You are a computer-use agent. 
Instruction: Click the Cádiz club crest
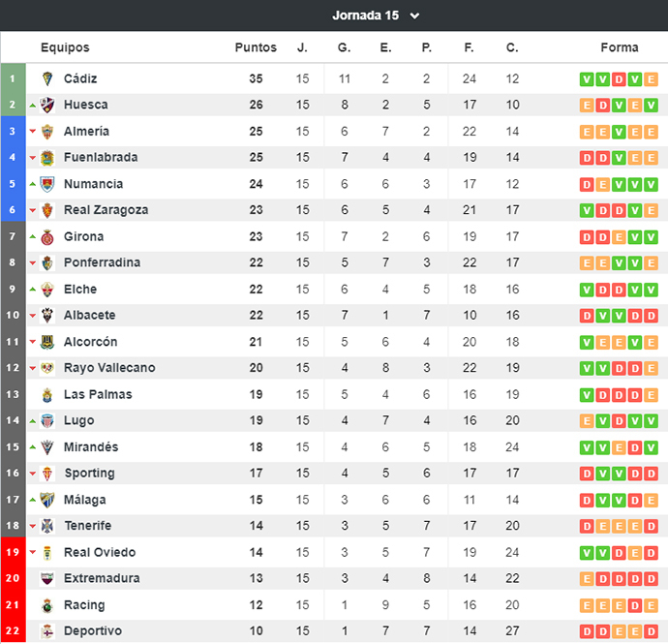pyautogui.click(x=47, y=78)
